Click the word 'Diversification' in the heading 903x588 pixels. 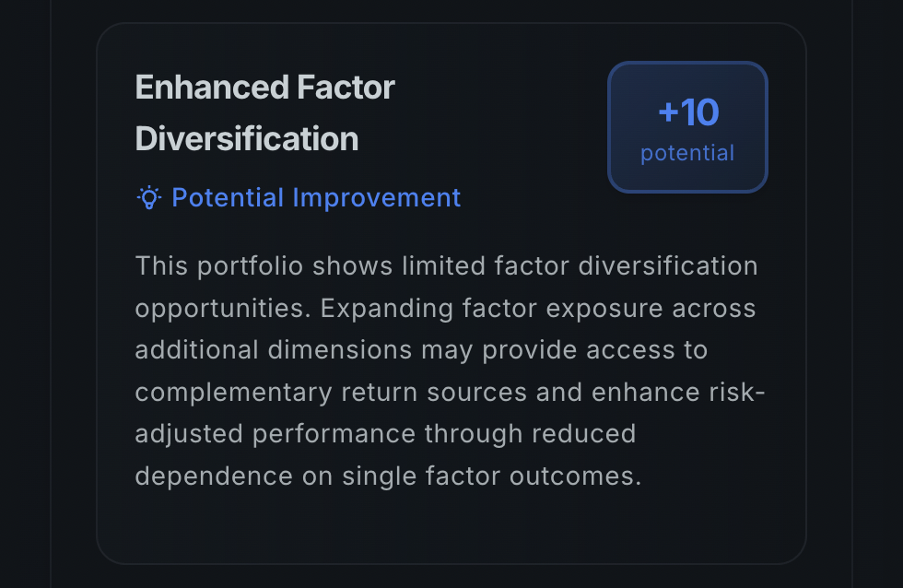[247, 138]
